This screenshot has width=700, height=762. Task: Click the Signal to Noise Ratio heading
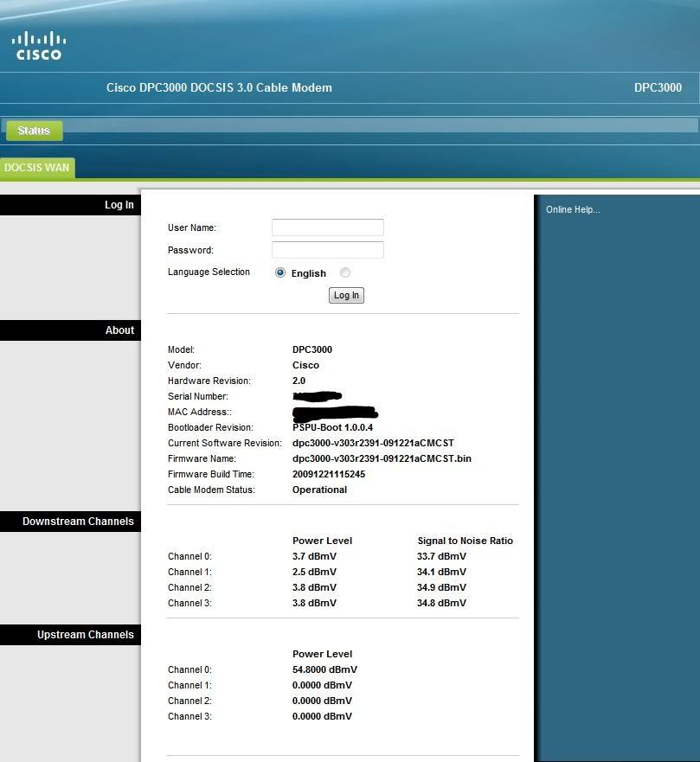[465, 541]
